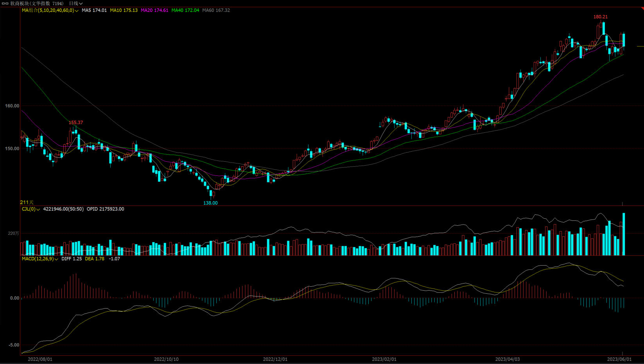Click the DIFF 1.25 MACD value
The height and width of the screenshot is (364, 644).
coord(72,259)
